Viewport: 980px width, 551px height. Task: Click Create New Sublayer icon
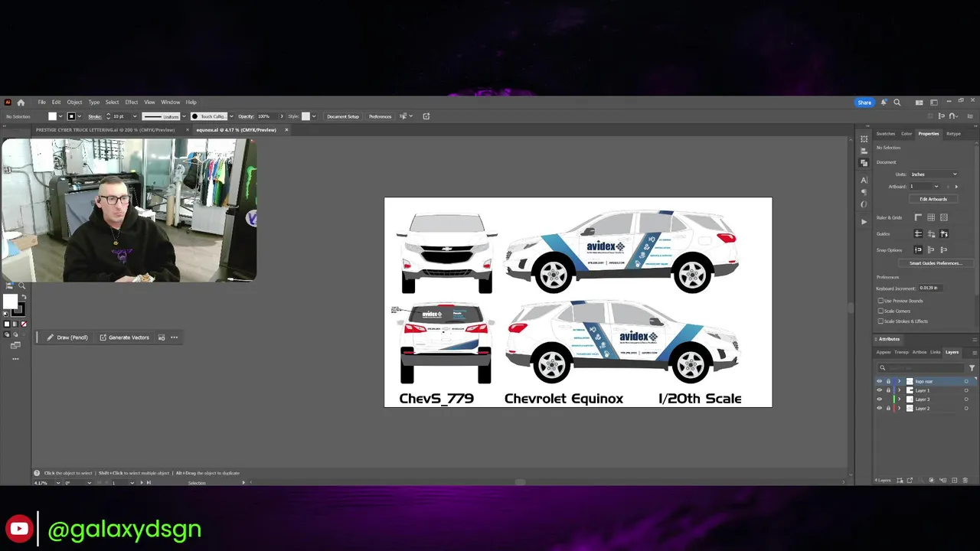942,481
